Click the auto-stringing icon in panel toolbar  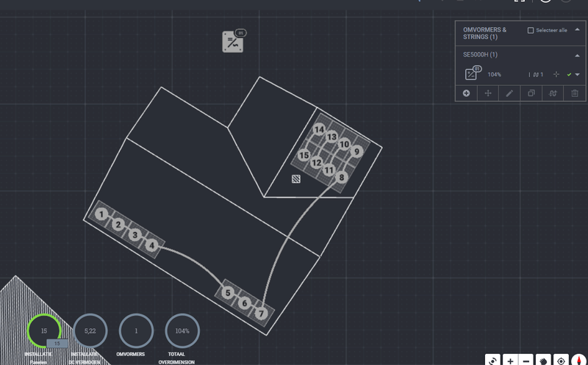tap(553, 93)
